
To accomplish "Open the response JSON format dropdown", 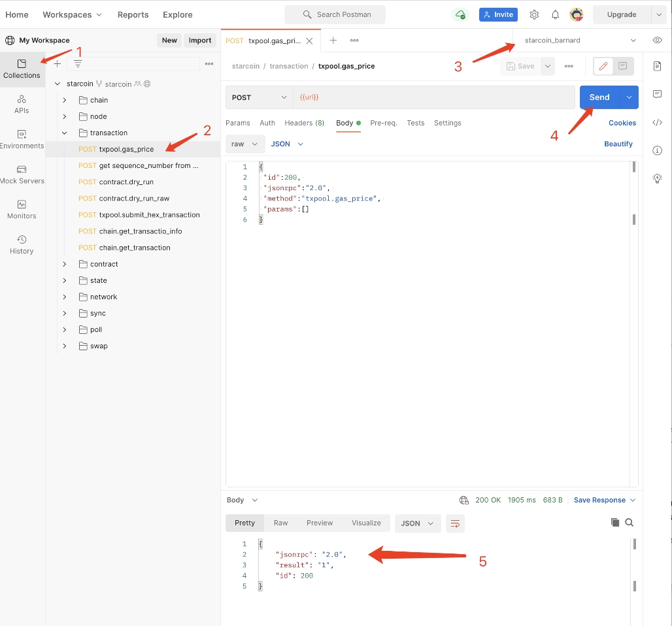I will tap(418, 523).
